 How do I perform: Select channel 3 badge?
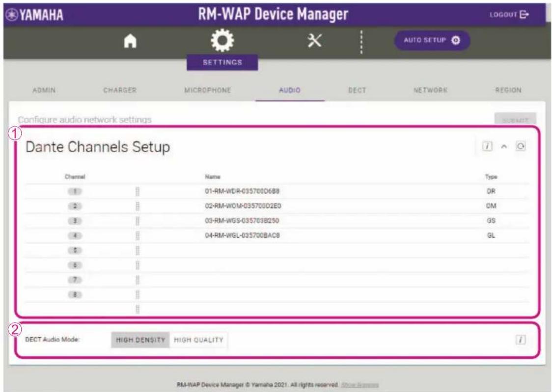(75, 221)
